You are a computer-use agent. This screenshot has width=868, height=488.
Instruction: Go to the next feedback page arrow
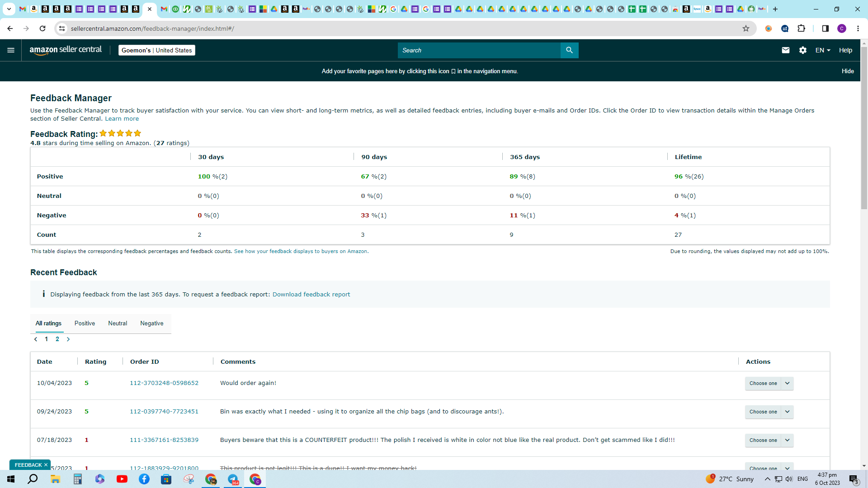(68, 339)
